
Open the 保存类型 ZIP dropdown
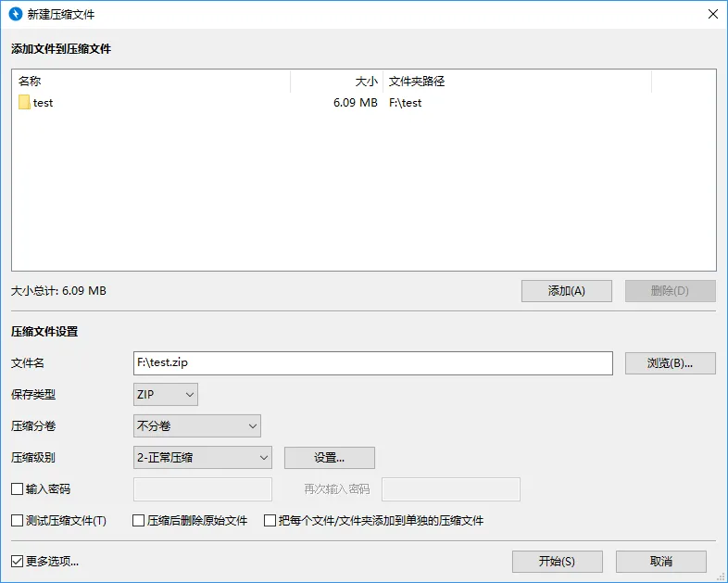pyautogui.click(x=167, y=395)
